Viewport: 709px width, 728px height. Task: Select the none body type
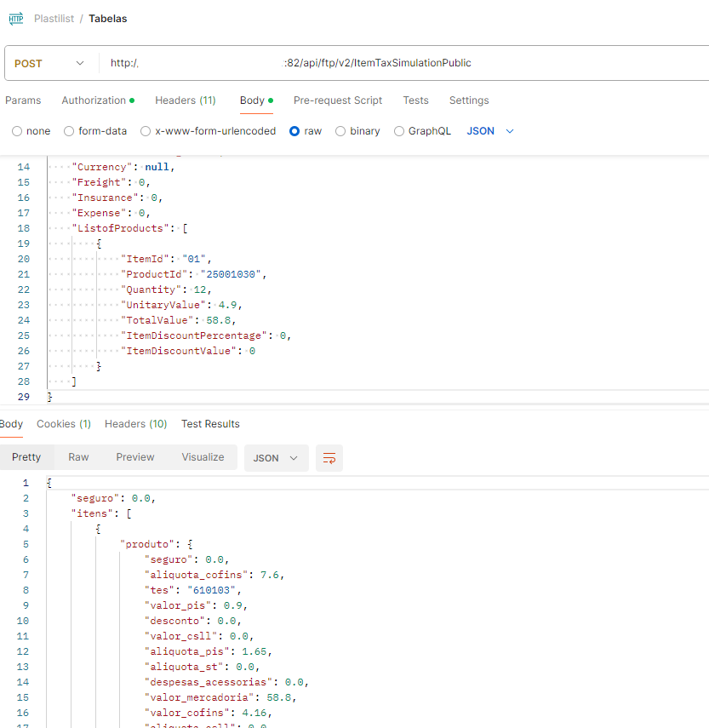17,131
